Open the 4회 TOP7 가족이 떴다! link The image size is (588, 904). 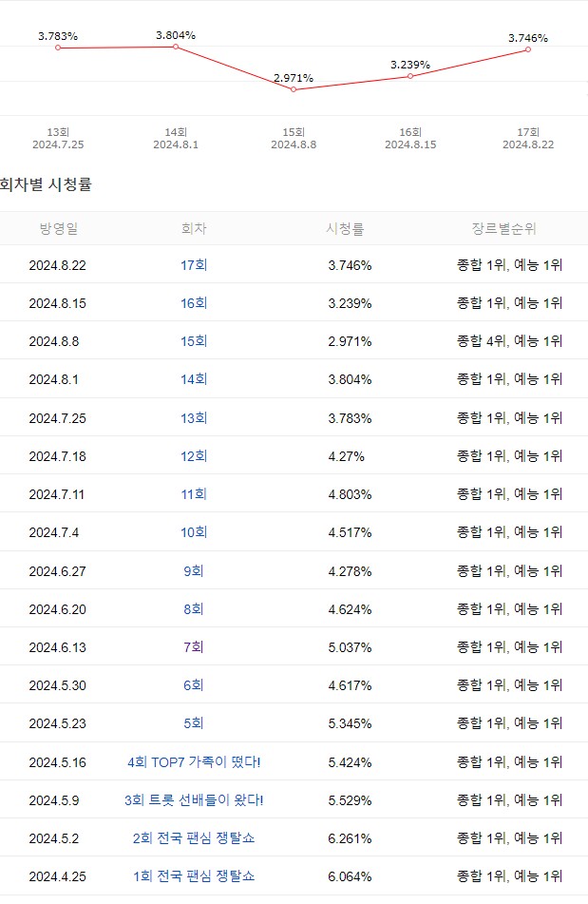194,762
